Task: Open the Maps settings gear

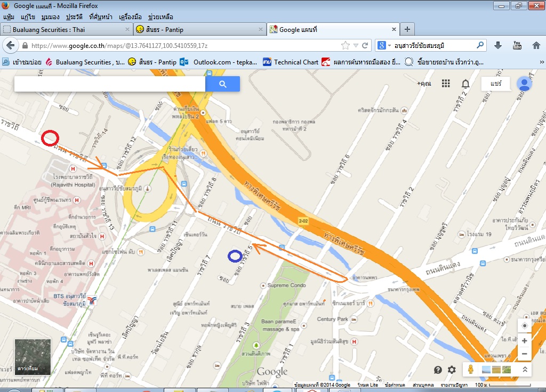Action: [x=452, y=370]
